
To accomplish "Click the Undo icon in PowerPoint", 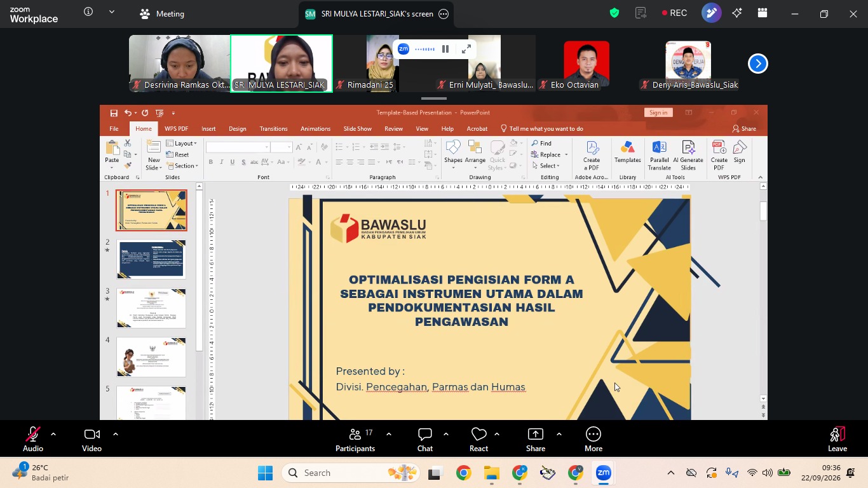I will pyautogui.click(x=128, y=113).
